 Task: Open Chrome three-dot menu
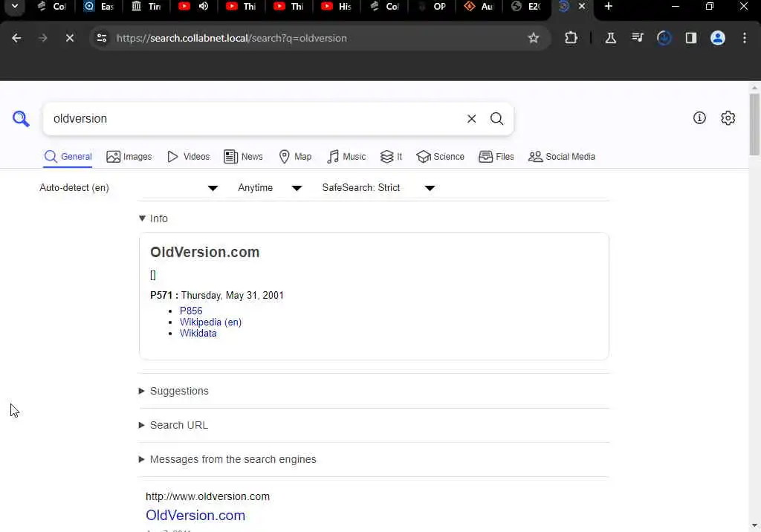pos(745,38)
